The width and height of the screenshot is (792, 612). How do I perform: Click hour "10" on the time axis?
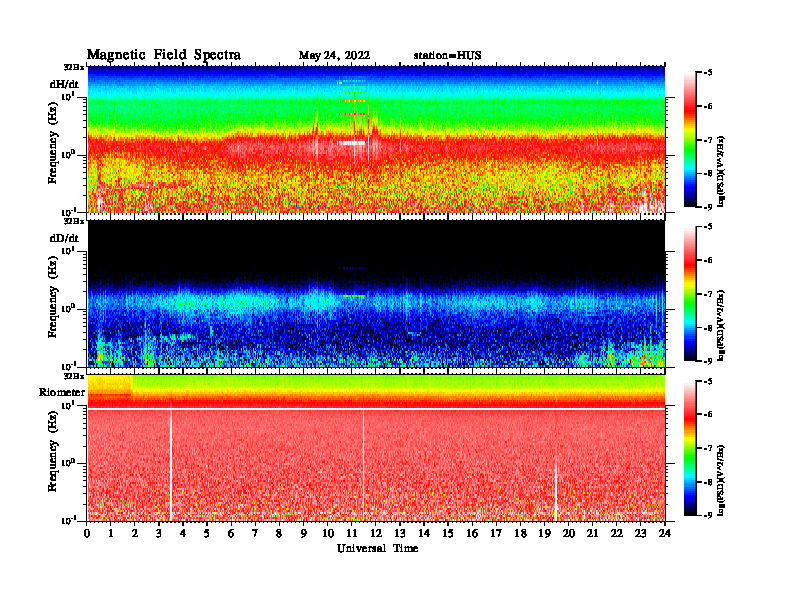tap(328, 534)
